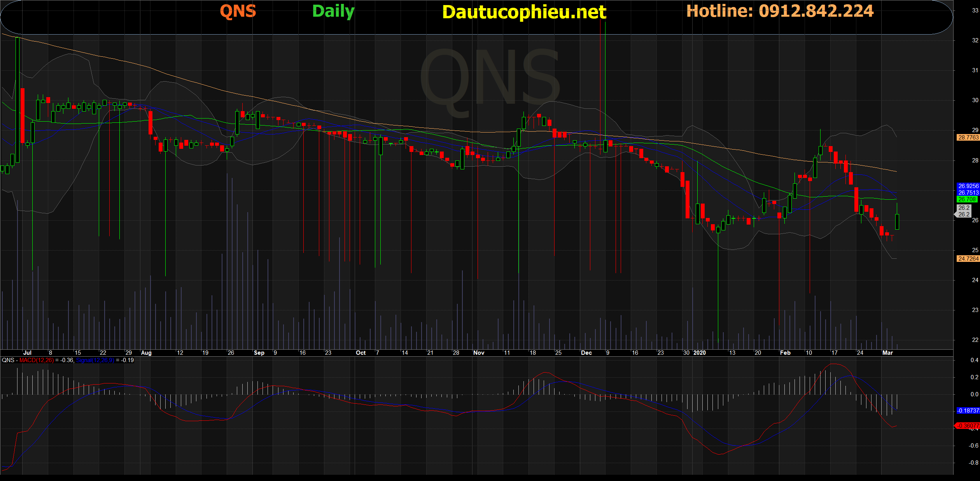Click the red MACD value tag
The image size is (980, 481).
[x=968, y=425]
